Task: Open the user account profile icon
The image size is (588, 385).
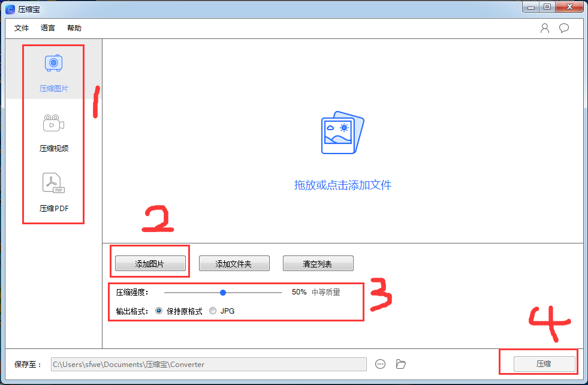Action: pyautogui.click(x=544, y=28)
